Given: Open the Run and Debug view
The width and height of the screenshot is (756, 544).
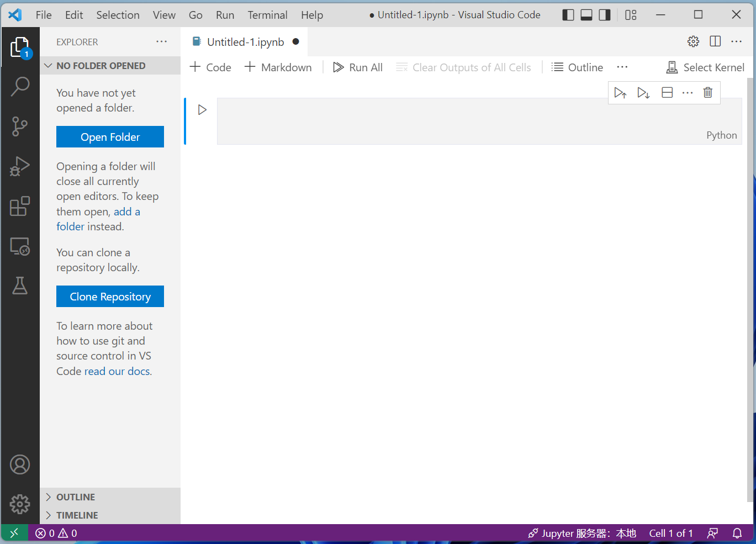Looking at the screenshot, I should pos(20,166).
